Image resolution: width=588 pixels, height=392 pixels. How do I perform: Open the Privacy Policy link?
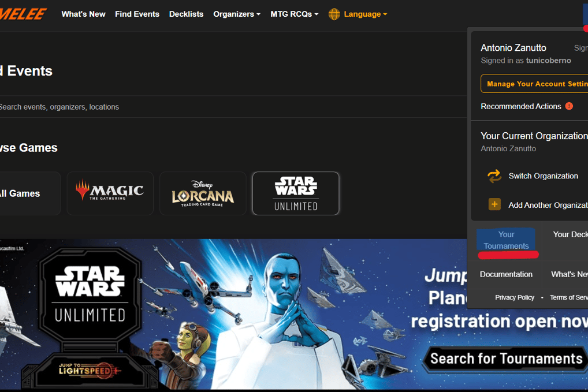coord(515,297)
